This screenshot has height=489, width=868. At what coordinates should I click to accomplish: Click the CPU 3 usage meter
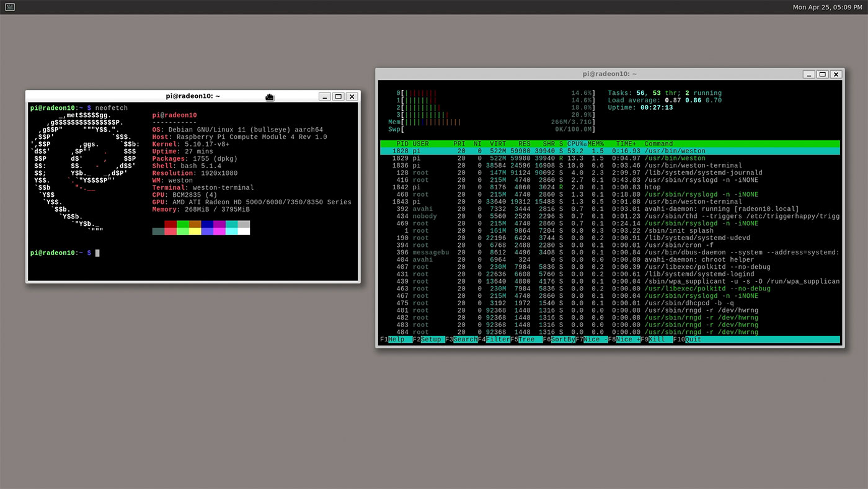pos(495,115)
